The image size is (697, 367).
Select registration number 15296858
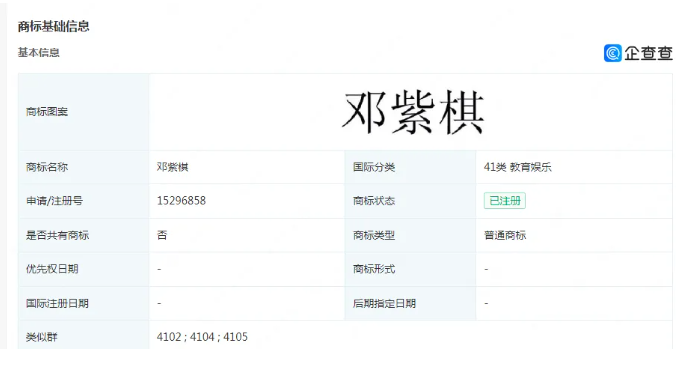(181, 201)
